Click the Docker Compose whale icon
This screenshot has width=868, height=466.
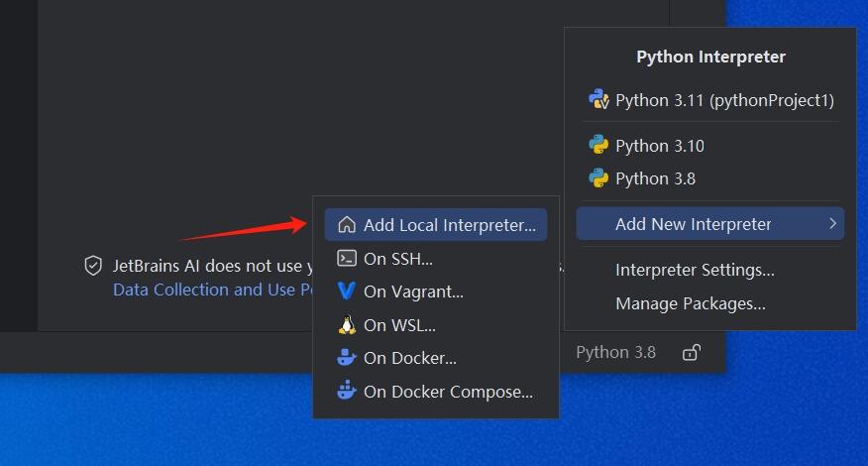[x=347, y=391]
